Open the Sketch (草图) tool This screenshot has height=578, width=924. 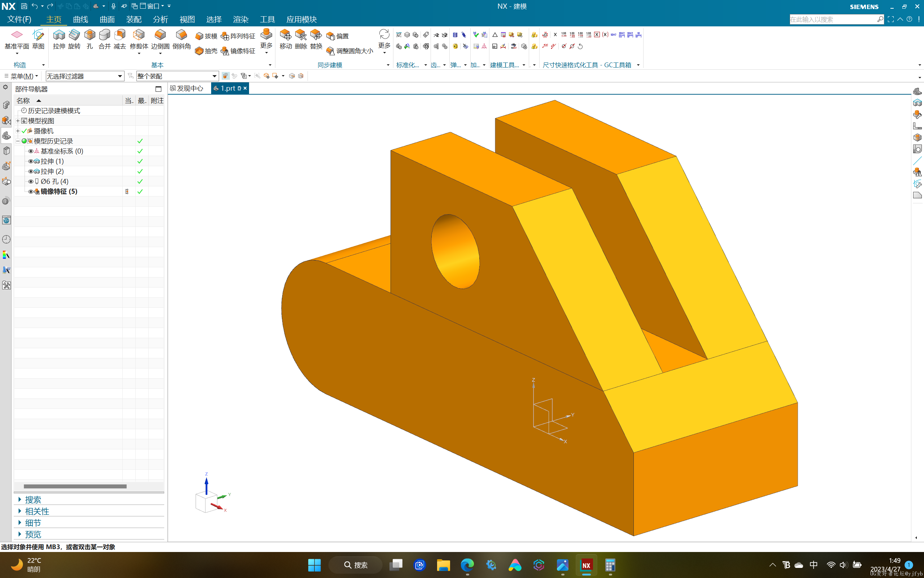[x=38, y=39]
